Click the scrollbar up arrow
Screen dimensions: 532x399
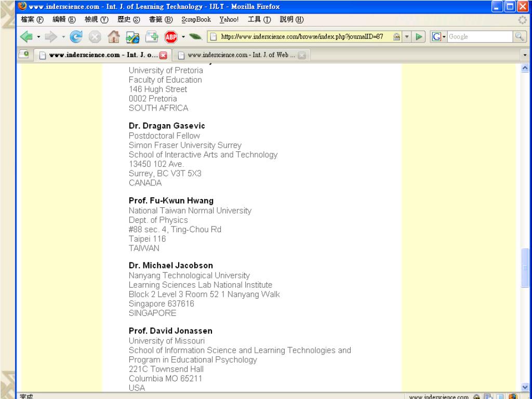tap(525, 68)
